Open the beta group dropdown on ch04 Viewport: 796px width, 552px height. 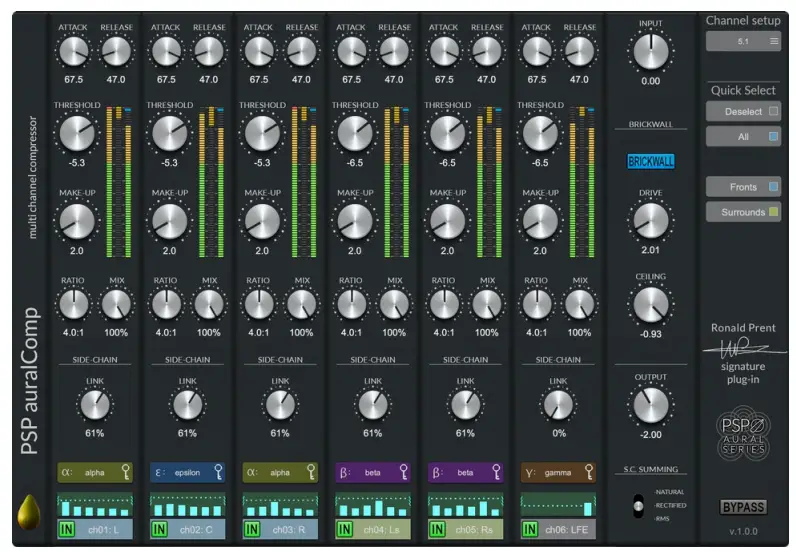[373, 472]
